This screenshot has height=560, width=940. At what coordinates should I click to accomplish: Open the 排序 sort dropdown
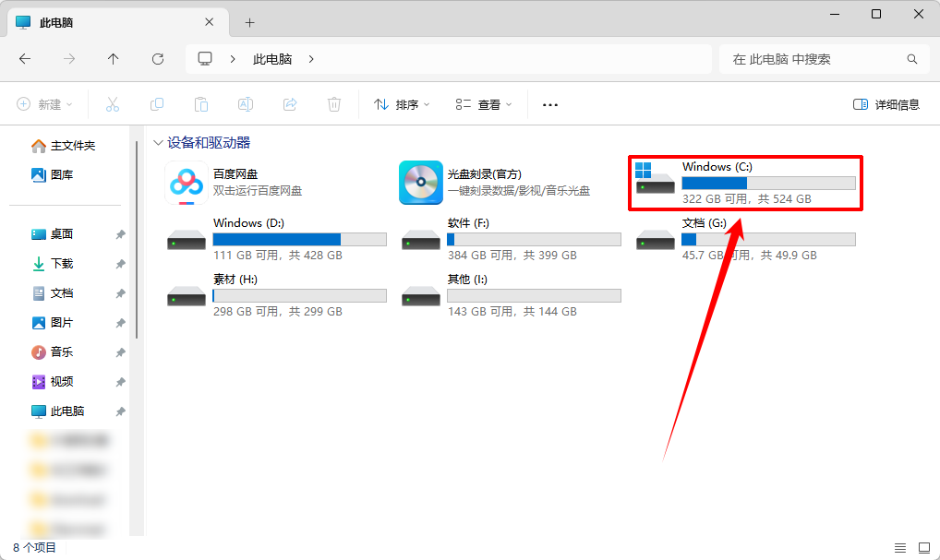(x=402, y=105)
